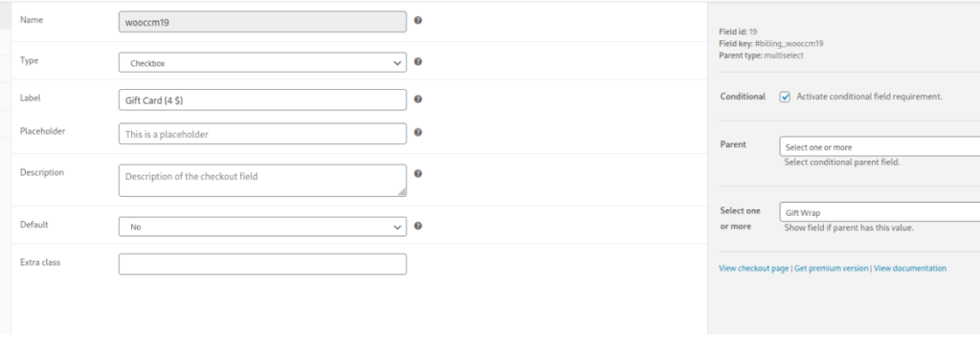Click help icon beside Type dropdown
Screen dimensions: 980x346
pyautogui.click(x=418, y=62)
